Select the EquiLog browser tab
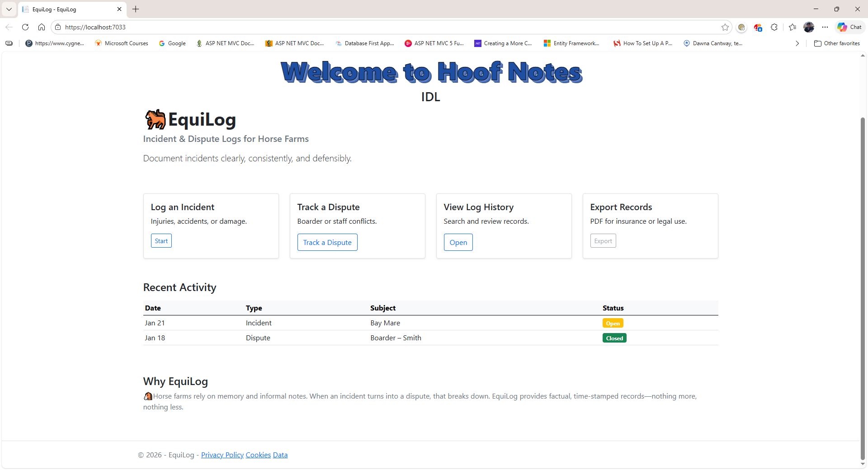 (x=68, y=9)
